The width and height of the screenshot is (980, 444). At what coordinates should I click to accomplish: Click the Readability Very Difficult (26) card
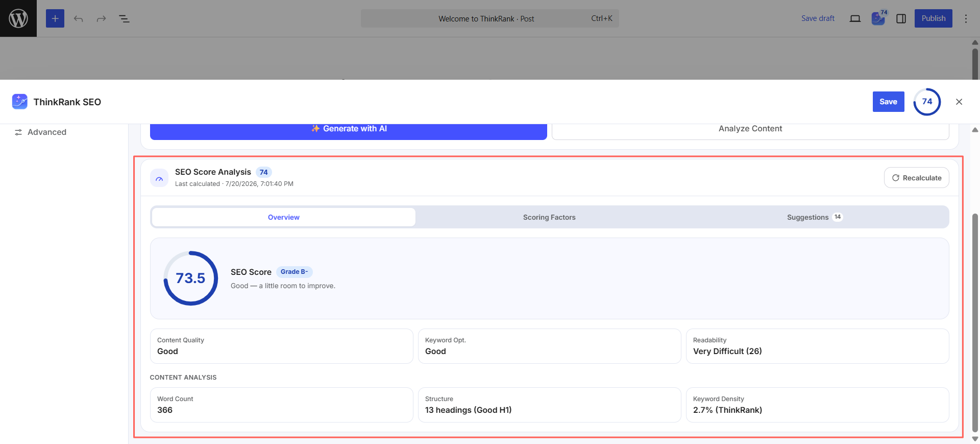818,346
